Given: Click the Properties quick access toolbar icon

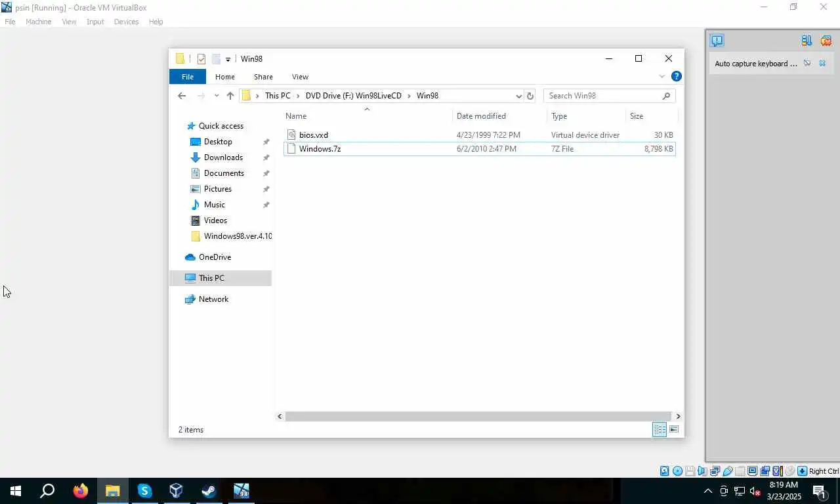Looking at the screenshot, I should click(201, 59).
